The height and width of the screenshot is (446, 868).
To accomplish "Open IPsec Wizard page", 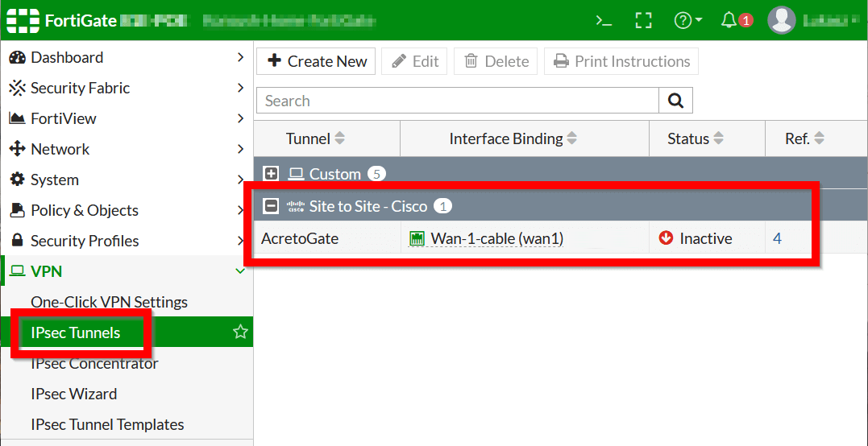I will [x=74, y=394].
